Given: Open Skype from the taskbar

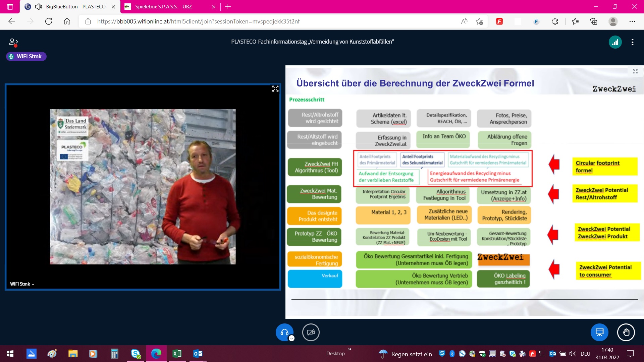Looking at the screenshot, I should pyautogui.click(x=136, y=354).
